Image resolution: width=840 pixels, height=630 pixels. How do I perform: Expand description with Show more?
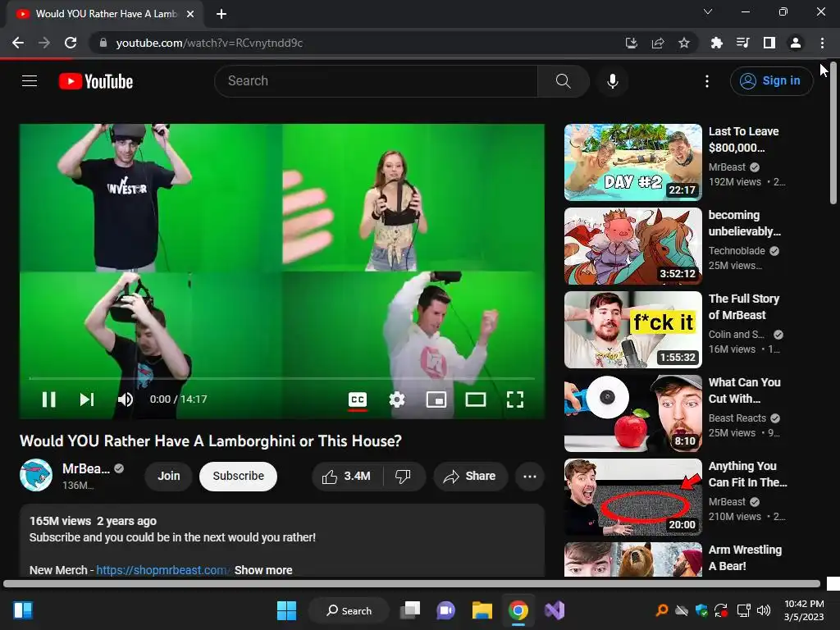click(x=263, y=570)
